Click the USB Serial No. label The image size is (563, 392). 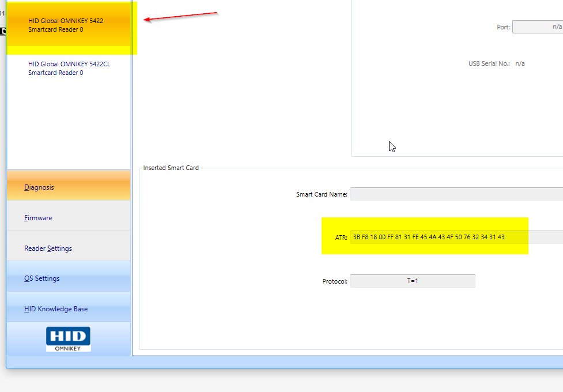point(489,63)
